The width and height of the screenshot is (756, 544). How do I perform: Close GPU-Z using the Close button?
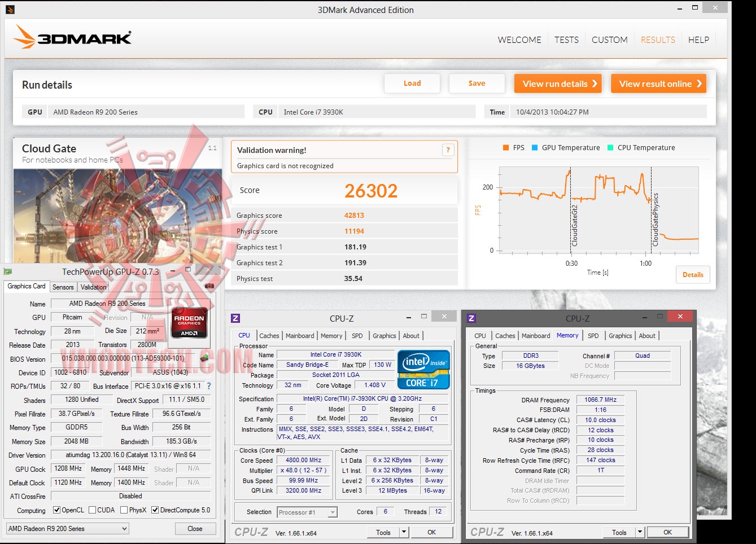click(195, 529)
